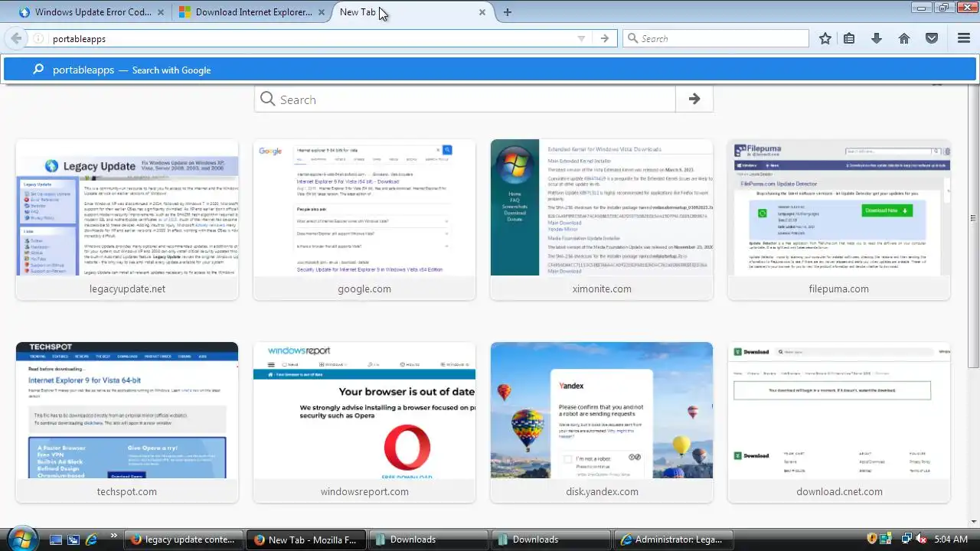Click the Firefox back arrow button
The width and height of the screenshot is (980, 551).
[x=16, y=38]
